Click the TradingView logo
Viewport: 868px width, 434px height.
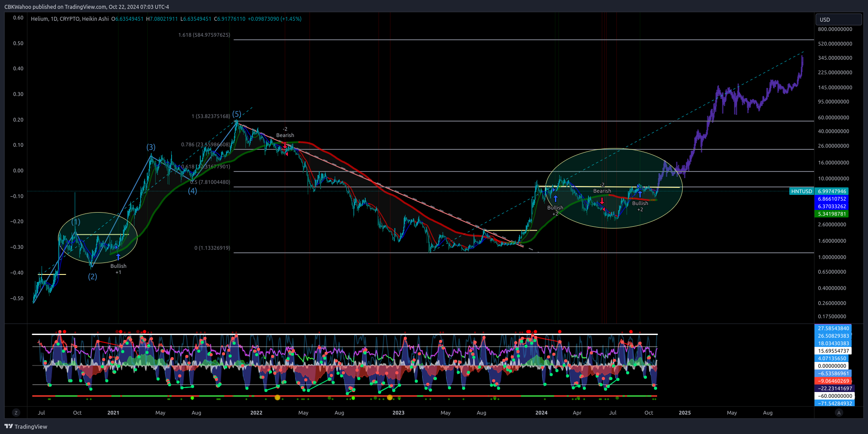tap(26, 426)
